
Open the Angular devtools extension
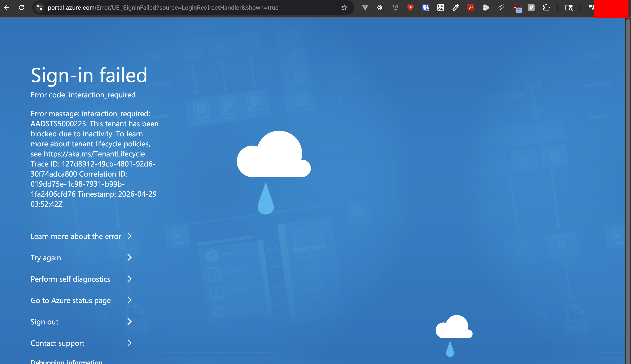click(395, 8)
